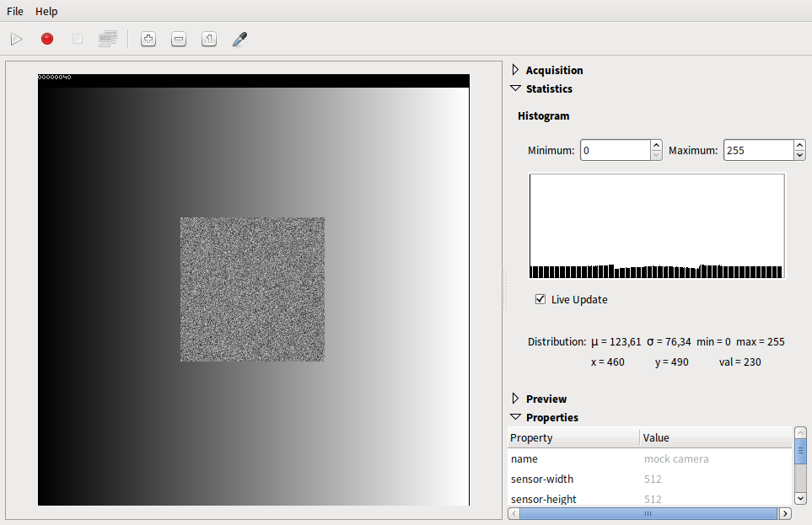Click the Stop acquisition square button
The height and width of the screenshot is (525, 812).
click(78, 39)
